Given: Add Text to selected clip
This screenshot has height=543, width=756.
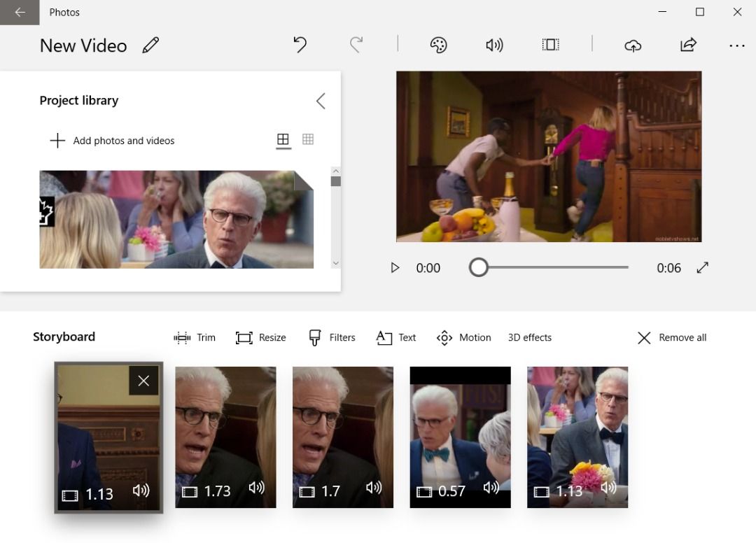Looking at the screenshot, I should tap(395, 338).
